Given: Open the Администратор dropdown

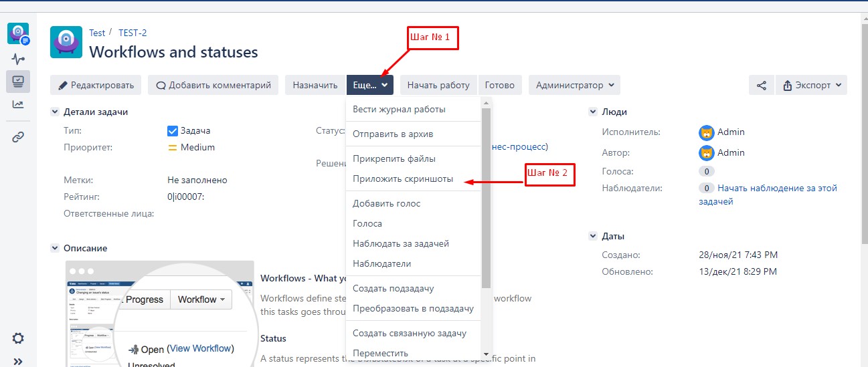Looking at the screenshot, I should (x=574, y=85).
